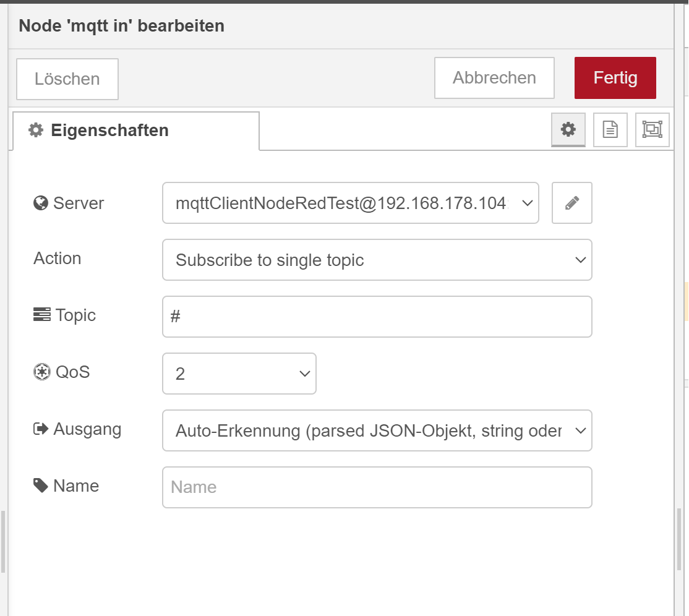Click the Ausgang arrow icon
The height and width of the screenshot is (616, 689).
[41, 429]
